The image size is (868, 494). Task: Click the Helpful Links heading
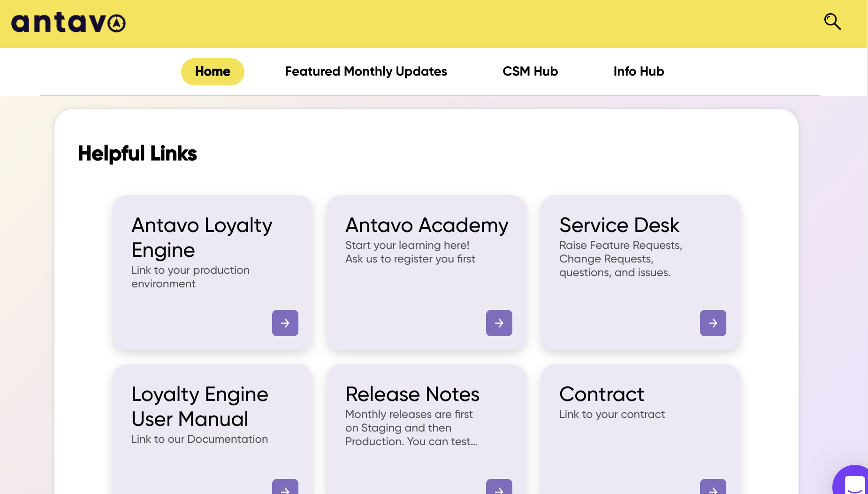(x=137, y=154)
